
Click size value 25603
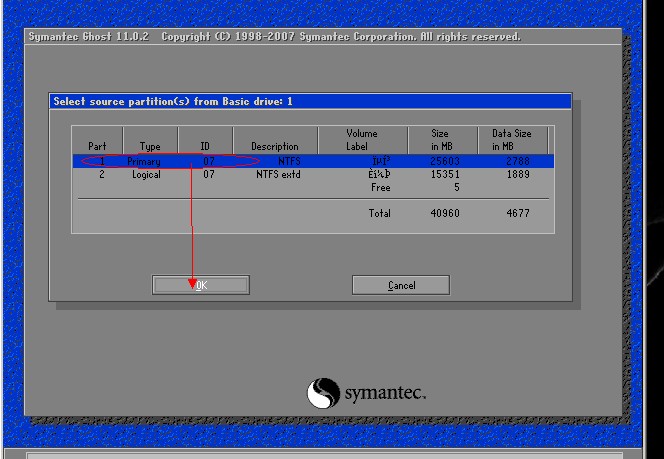pos(445,161)
